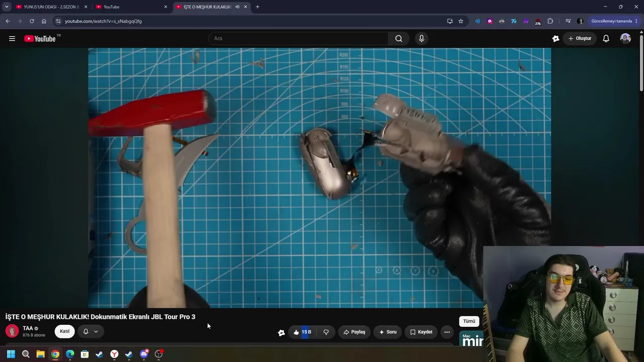Select the Tümü filter chip
The height and width of the screenshot is (362, 644).
click(469, 321)
